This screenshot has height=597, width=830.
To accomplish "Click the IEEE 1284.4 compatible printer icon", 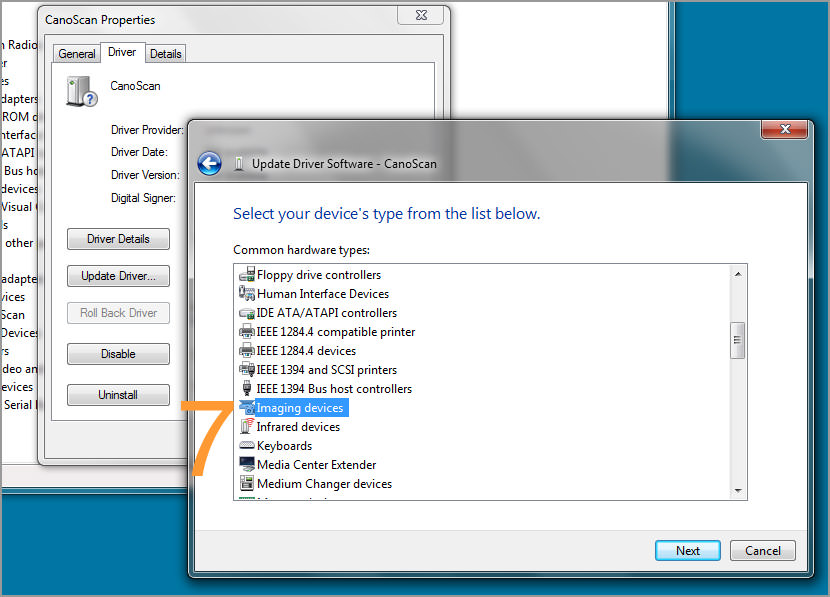I will 247,331.
